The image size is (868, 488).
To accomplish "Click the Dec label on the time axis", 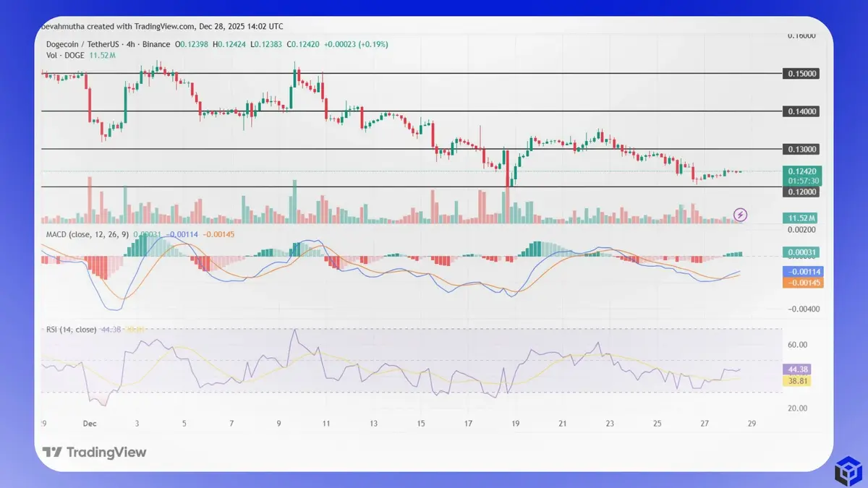I will click(90, 424).
